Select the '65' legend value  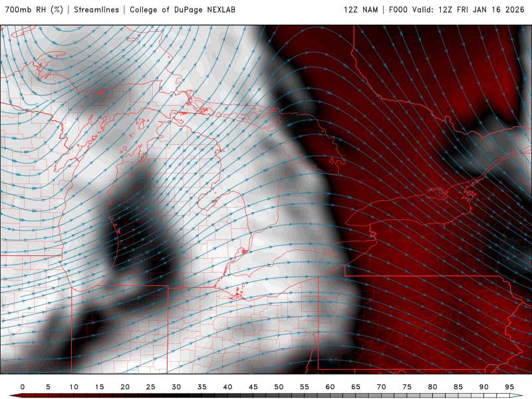click(356, 387)
